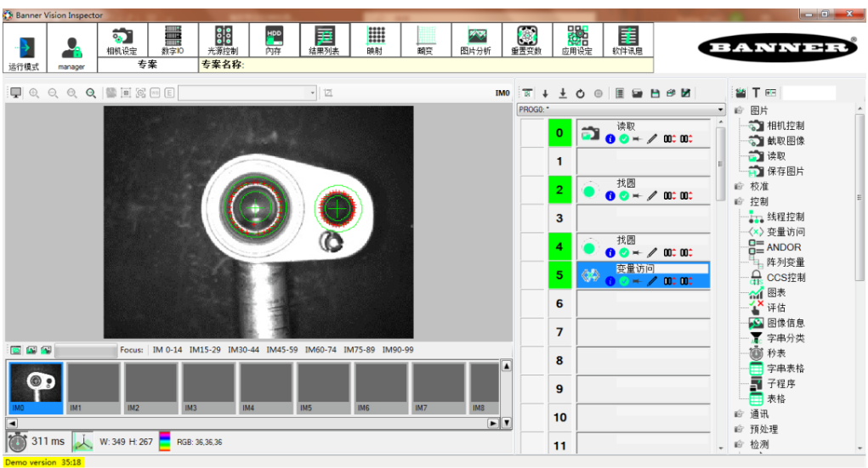Click the single down-arrow step icon
This screenshot has width=868, height=468.
[x=545, y=93]
